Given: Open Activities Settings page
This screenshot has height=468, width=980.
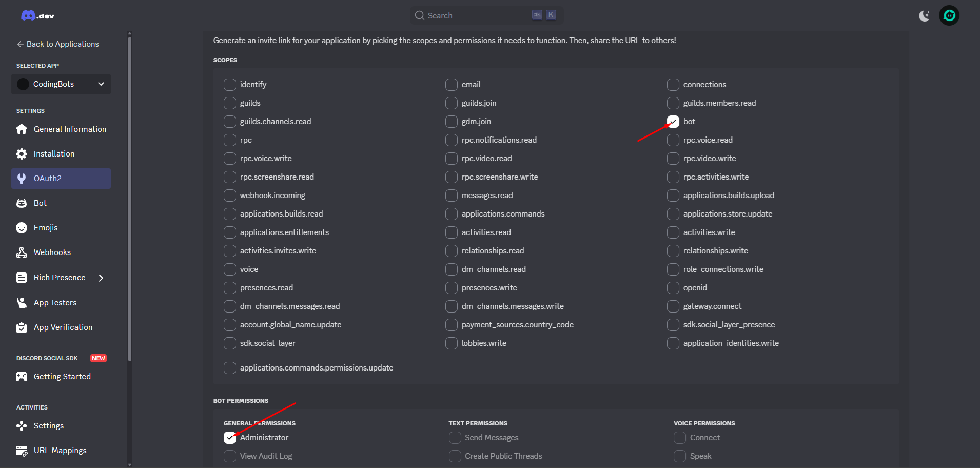Looking at the screenshot, I should (61, 426).
